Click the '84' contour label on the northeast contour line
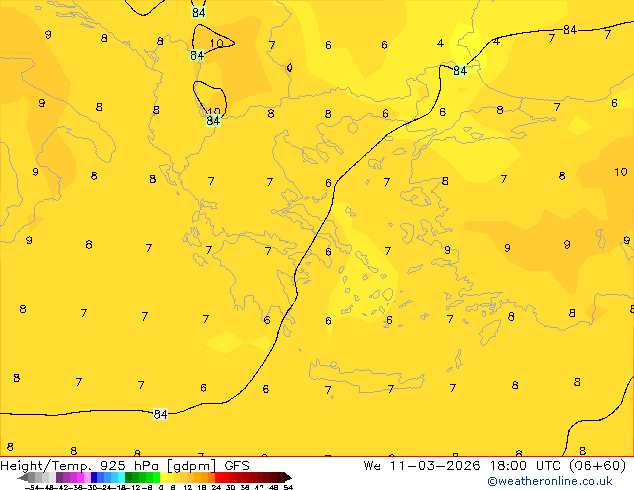Image resolution: width=634 pixels, height=490 pixels. click(570, 30)
